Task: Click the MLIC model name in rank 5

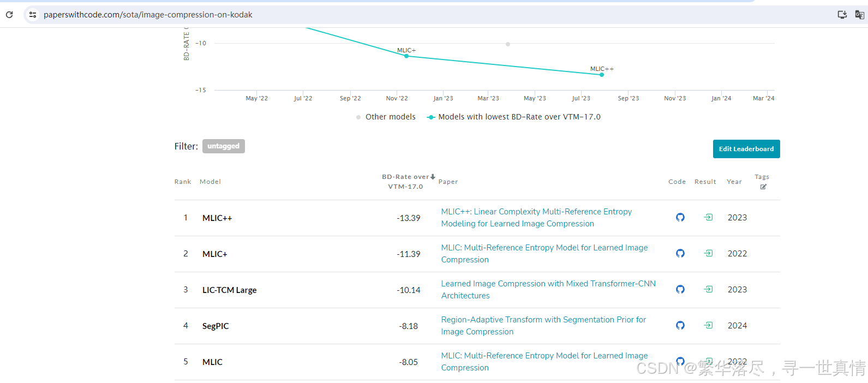Action: tap(212, 362)
